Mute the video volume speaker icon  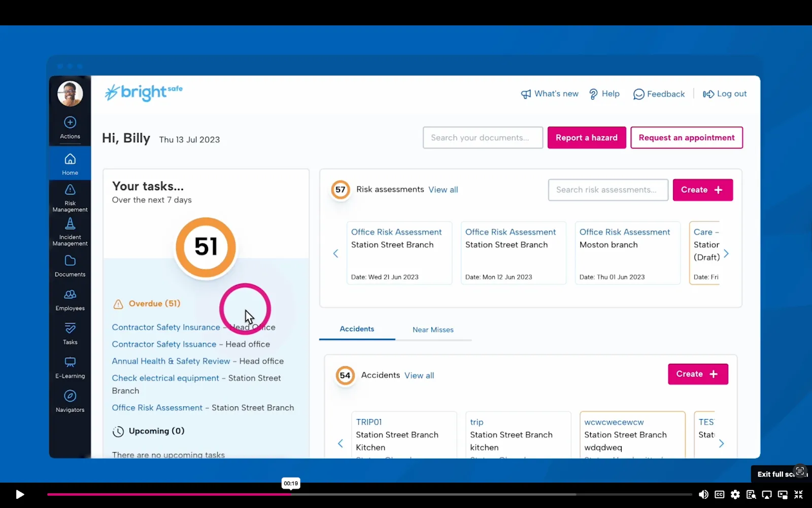tap(703, 494)
